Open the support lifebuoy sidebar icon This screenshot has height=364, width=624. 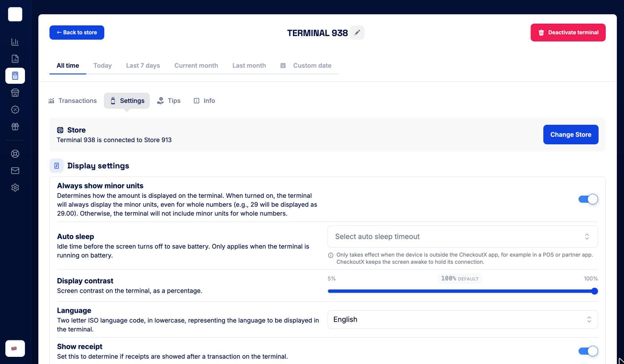15,154
